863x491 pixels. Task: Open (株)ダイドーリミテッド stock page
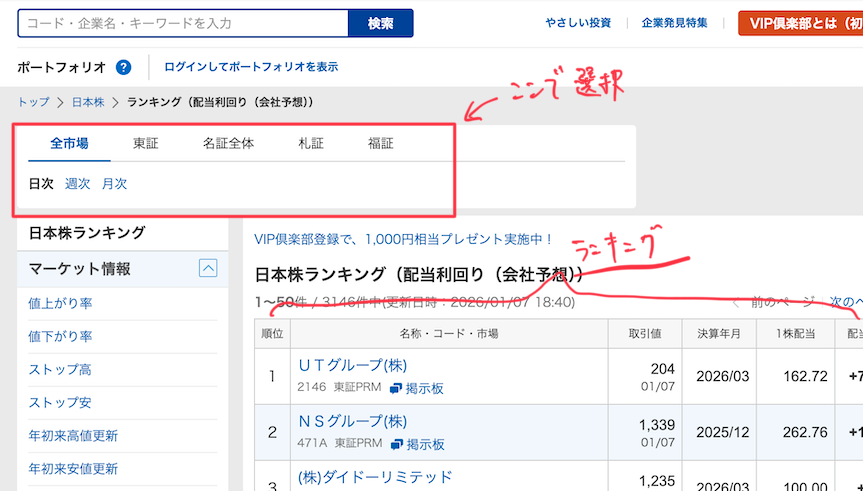tap(375, 477)
